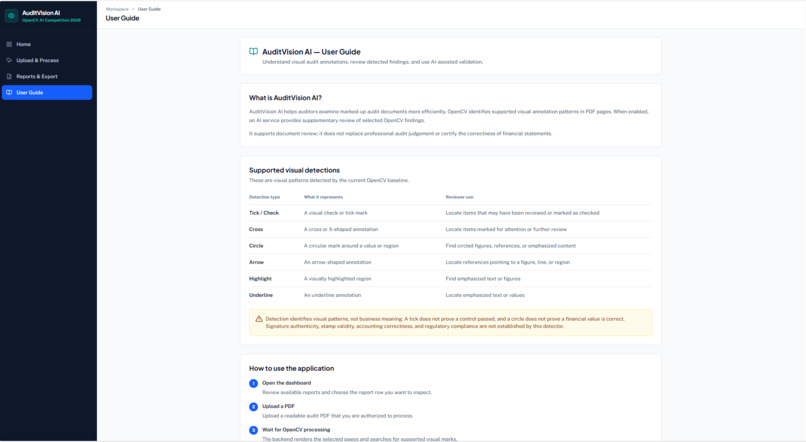Click the 'Detection type' column header

pyautogui.click(x=264, y=197)
